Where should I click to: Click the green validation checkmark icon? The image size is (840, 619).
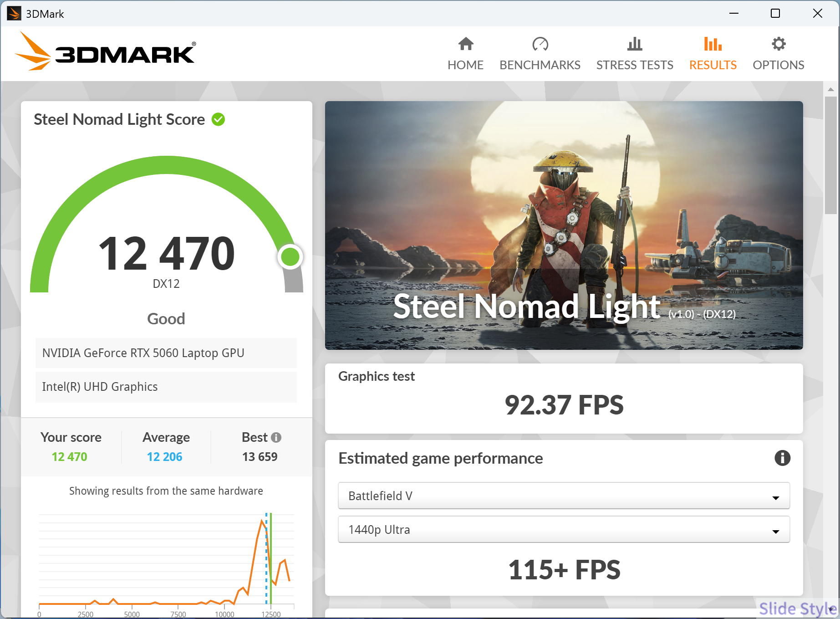[219, 119]
